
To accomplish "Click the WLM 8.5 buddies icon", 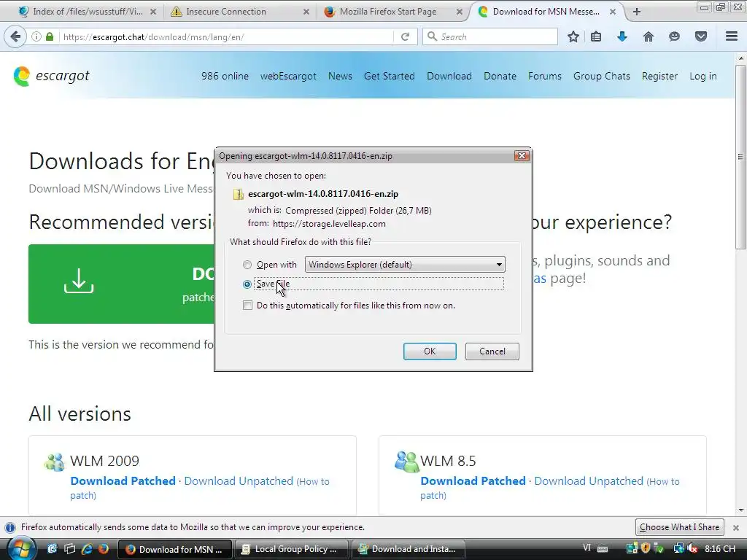I will pyautogui.click(x=406, y=462).
